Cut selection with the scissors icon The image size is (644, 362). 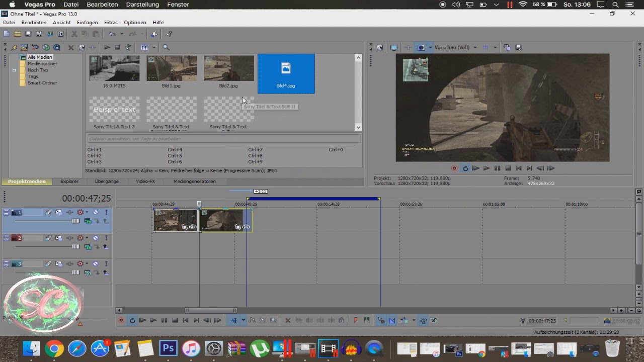[74, 34]
